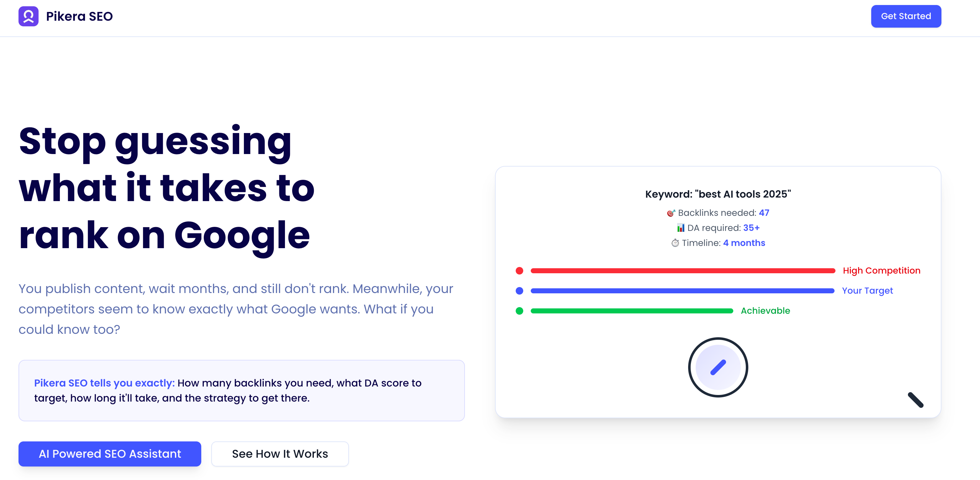980x480 pixels.
Task: Click the "Pikera SEO tells you exactly" text
Action: coord(104,383)
